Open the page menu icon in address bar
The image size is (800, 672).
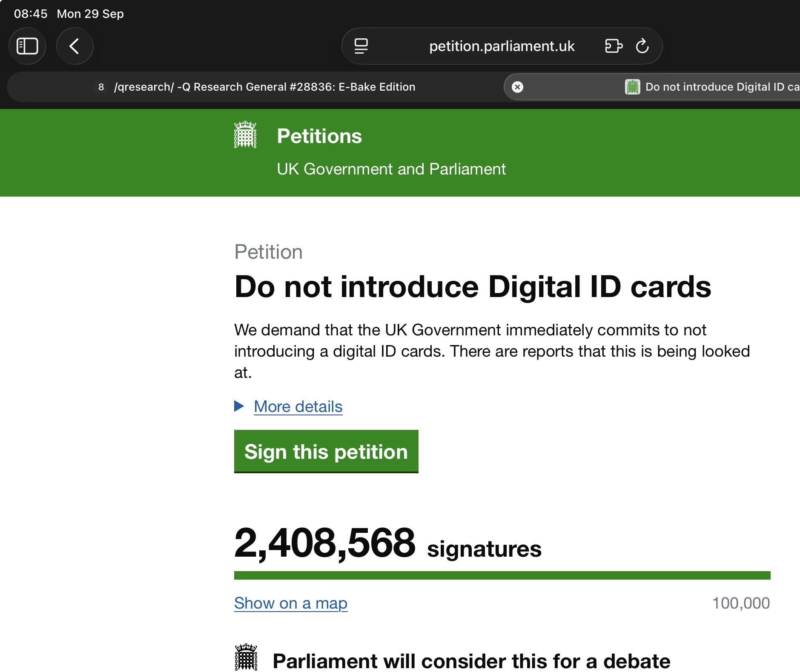(x=361, y=46)
